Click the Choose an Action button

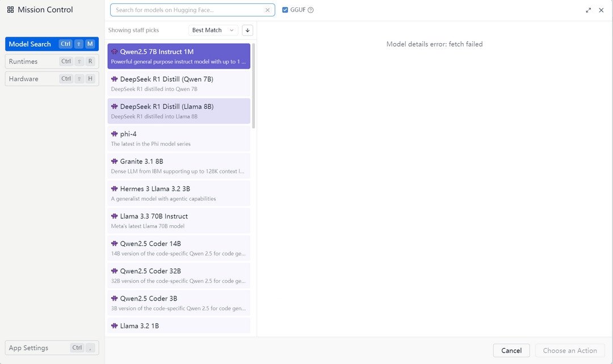pos(570,350)
